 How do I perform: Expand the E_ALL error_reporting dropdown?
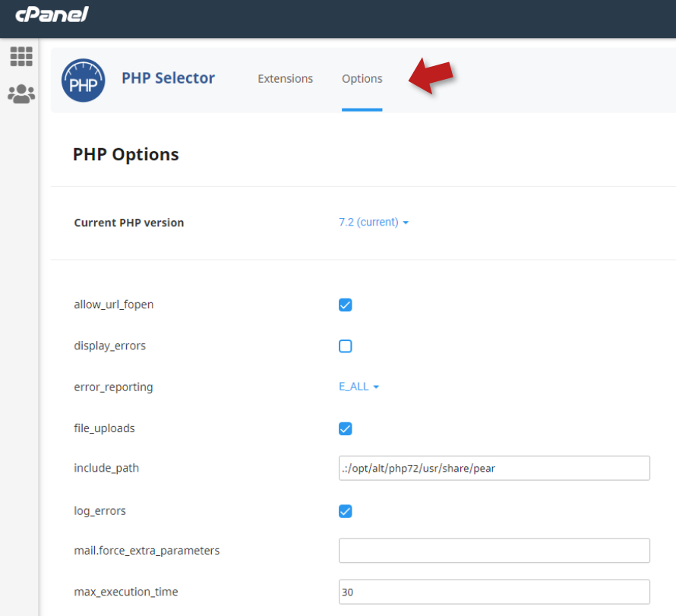point(359,387)
